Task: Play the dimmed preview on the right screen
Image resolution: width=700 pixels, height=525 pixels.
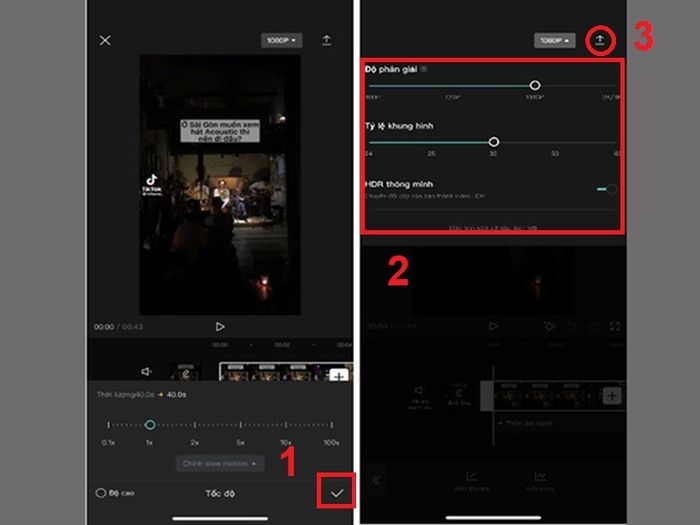Action: click(493, 326)
